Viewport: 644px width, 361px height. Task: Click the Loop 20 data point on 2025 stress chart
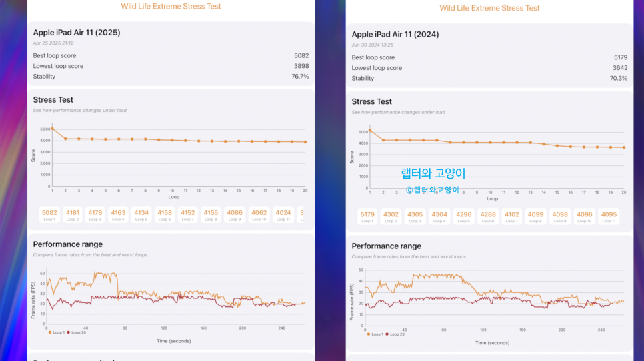tap(305, 142)
